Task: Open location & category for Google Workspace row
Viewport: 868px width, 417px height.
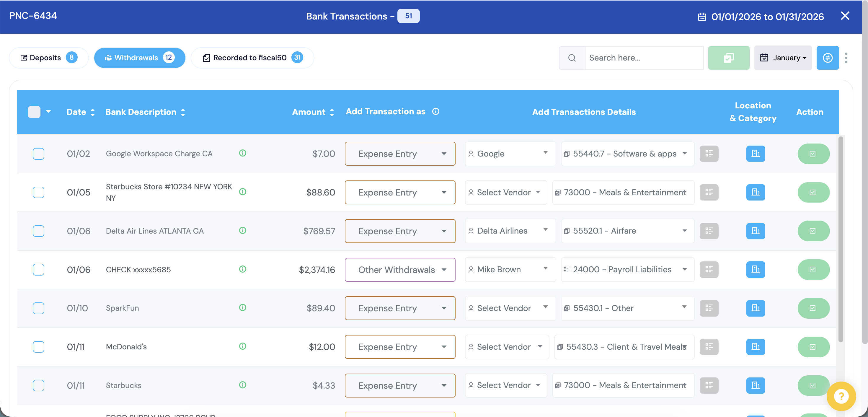Action: pyautogui.click(x=756, y=154)
